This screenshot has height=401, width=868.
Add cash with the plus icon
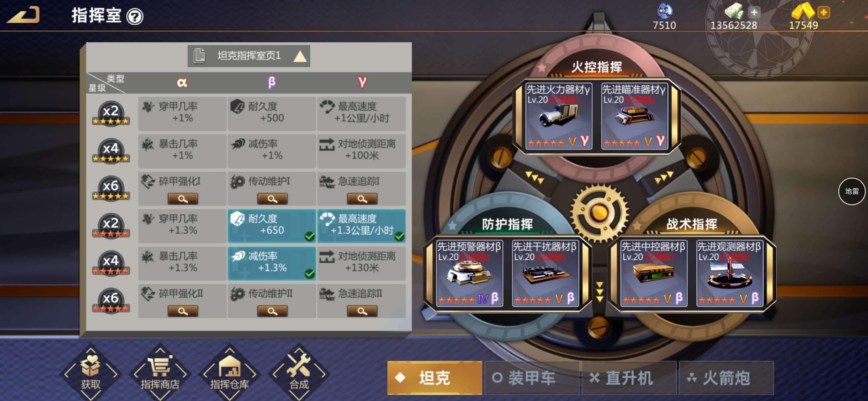(x=754, y=13)
